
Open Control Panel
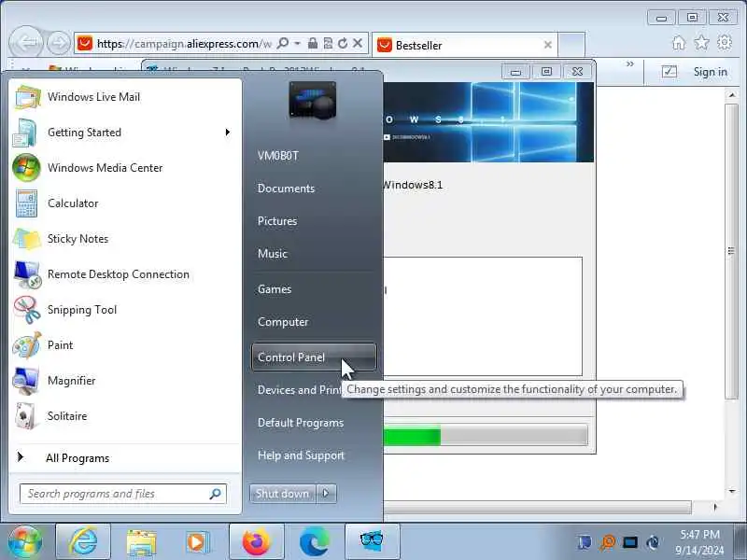[x=314, y=357]
